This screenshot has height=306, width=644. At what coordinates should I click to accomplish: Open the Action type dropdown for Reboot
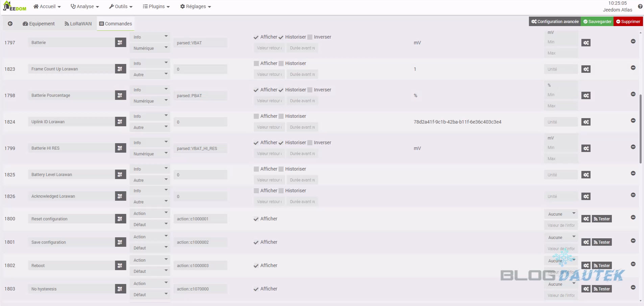click(149, 260)
